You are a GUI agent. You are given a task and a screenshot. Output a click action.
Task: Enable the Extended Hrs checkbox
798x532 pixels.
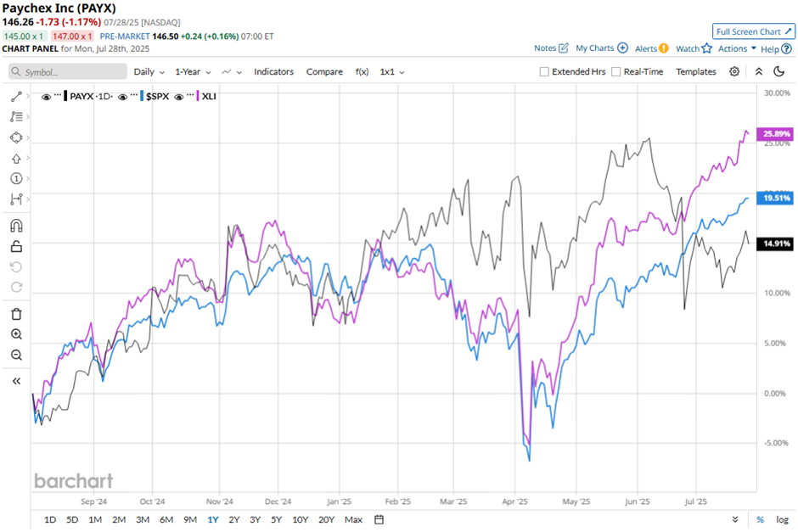click(544, 72)
